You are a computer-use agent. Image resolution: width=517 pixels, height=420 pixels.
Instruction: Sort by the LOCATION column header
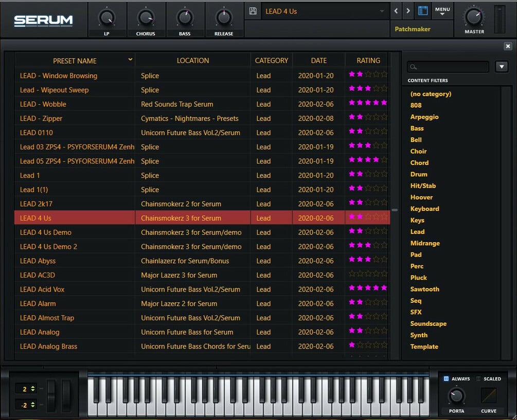[x=193, y=61]
